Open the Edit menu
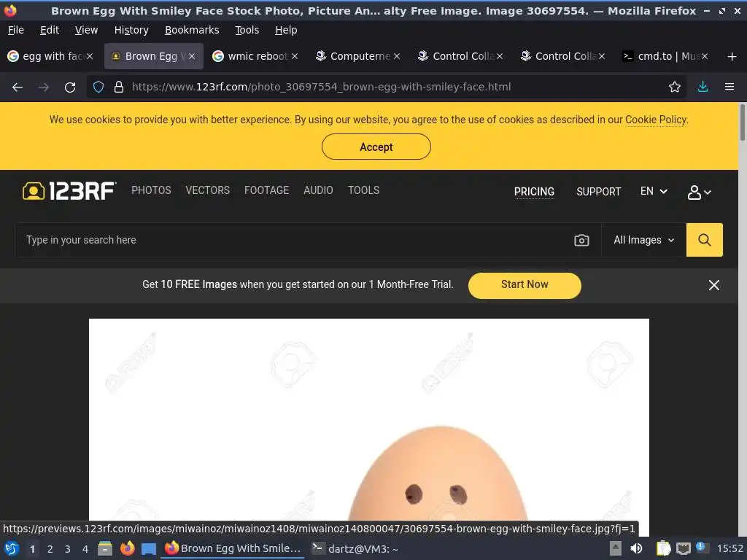The height and width of the screenshot is (560, 747). coord(50,30)
